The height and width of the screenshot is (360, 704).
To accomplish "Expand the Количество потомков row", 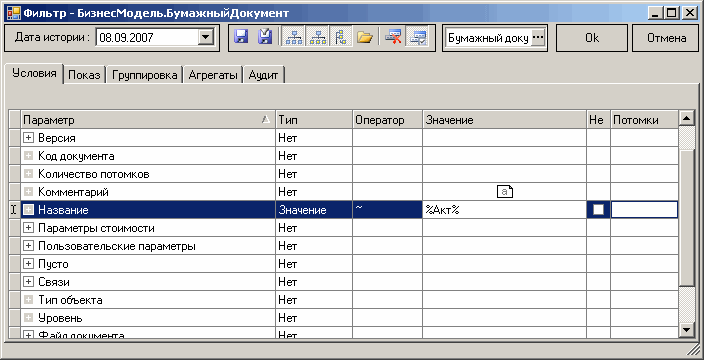I will pos(28,174).
